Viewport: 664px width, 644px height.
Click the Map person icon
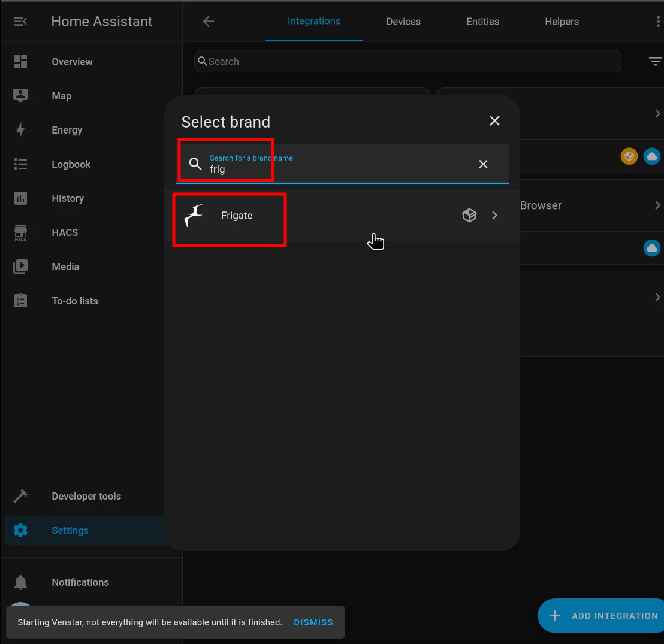[20, 96]
